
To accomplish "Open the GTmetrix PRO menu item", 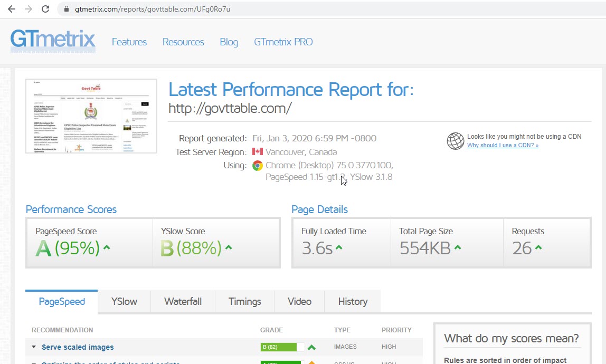I will point(283,42).
